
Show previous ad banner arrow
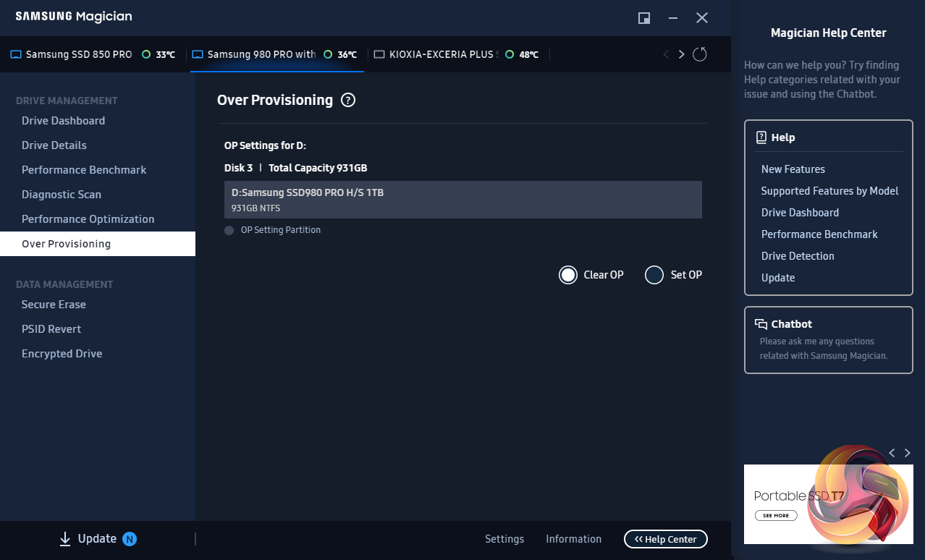pos(892,453)
